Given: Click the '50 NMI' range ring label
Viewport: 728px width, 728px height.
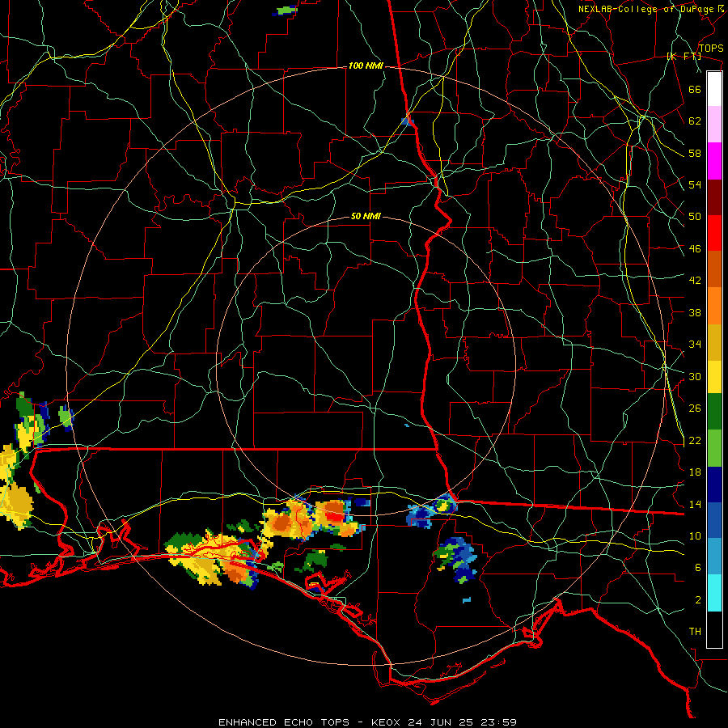Looking at the screenshot, I should pyautogui.click(x=366, y=216).
